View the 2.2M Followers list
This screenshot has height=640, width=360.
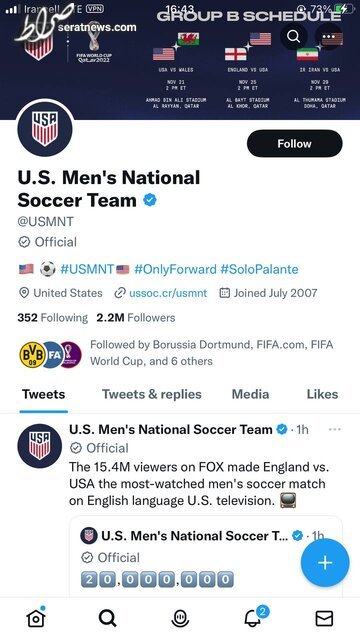coord(136,318)
